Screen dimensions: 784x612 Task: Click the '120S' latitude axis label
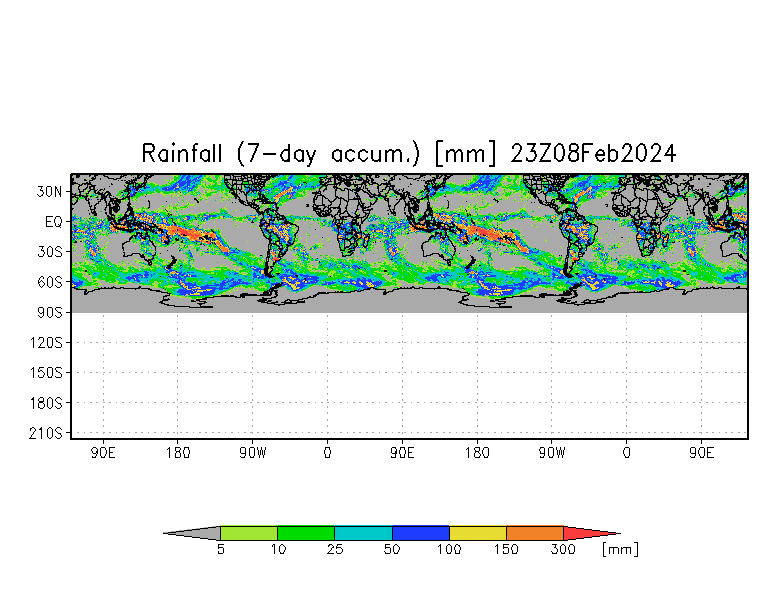coord(46,343)
